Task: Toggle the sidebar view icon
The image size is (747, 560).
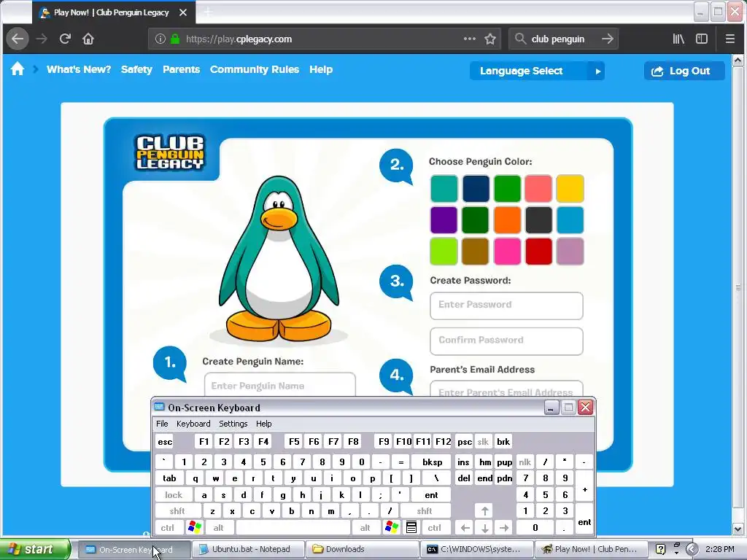Action: (702, 39)
